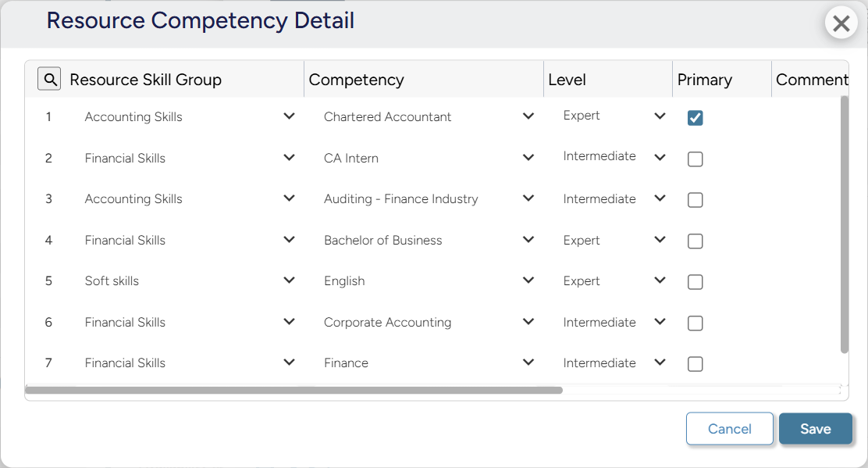Open the Intermediate level dropdown for Finance
868x468 pixels.
point(660,363)
